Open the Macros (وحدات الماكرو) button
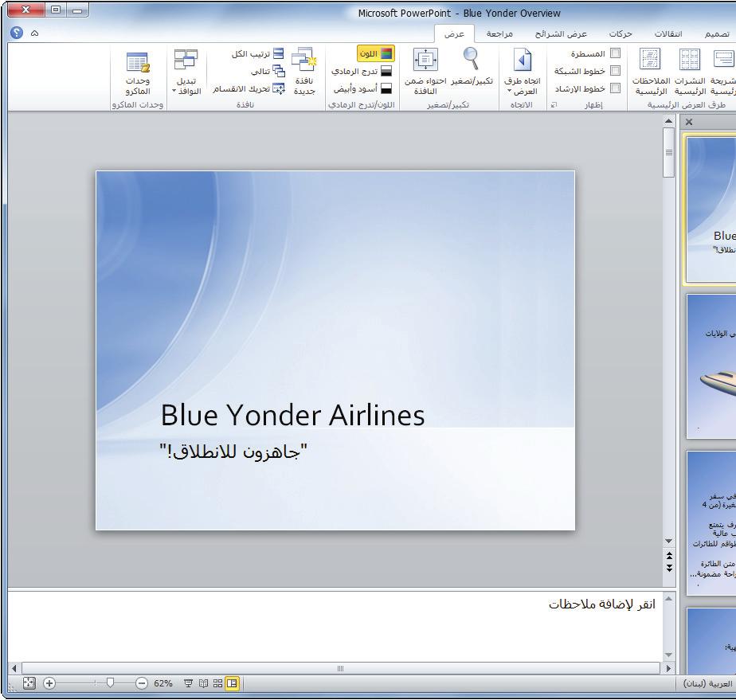 138,72
